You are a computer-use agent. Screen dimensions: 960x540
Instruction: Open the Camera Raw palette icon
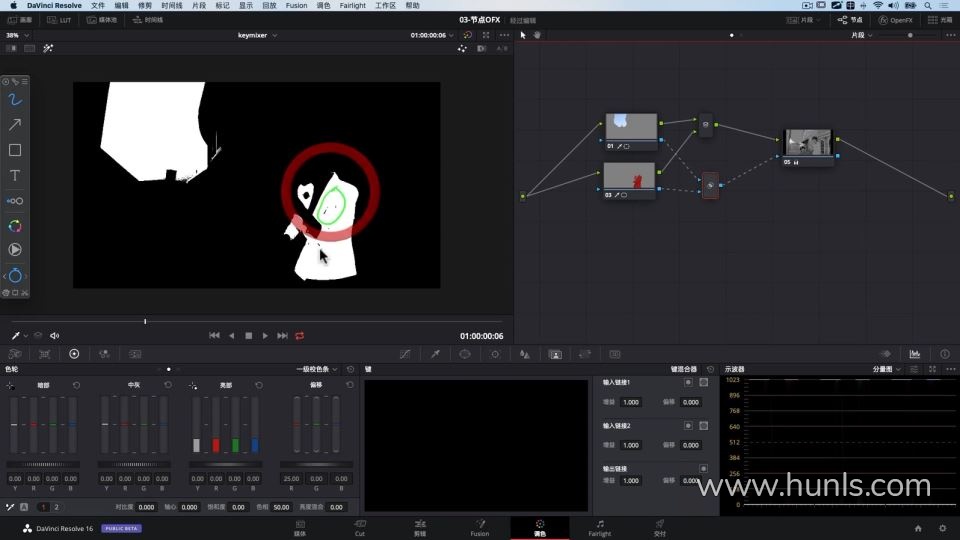(15, 354)
